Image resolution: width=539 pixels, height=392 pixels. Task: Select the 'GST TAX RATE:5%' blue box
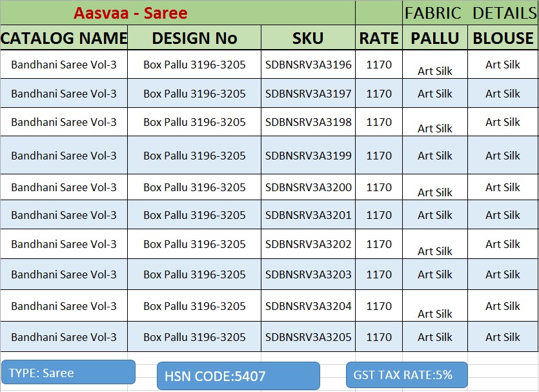click(x=407, y=375)
